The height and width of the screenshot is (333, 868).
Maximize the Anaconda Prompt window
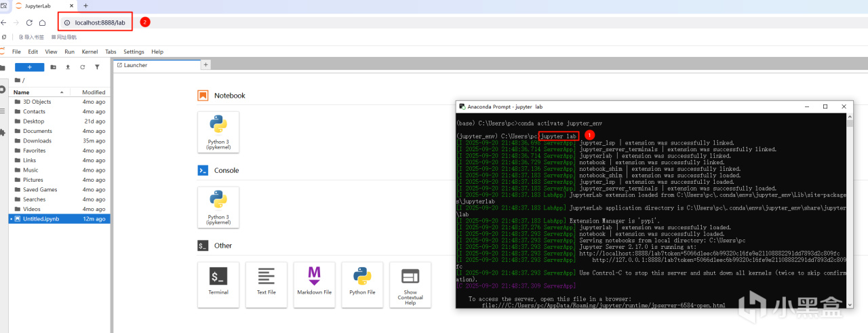pos(825,106)
